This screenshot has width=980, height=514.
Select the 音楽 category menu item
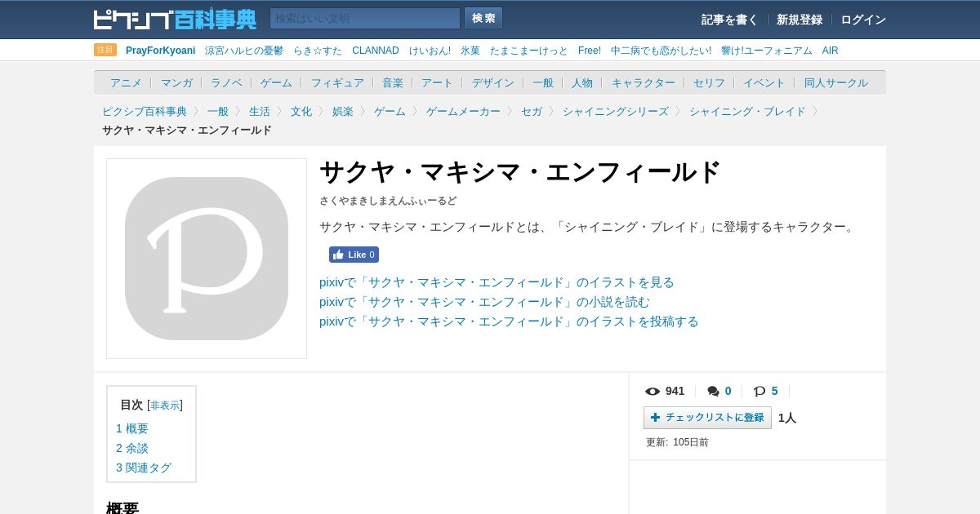click(x=393, y=82)
